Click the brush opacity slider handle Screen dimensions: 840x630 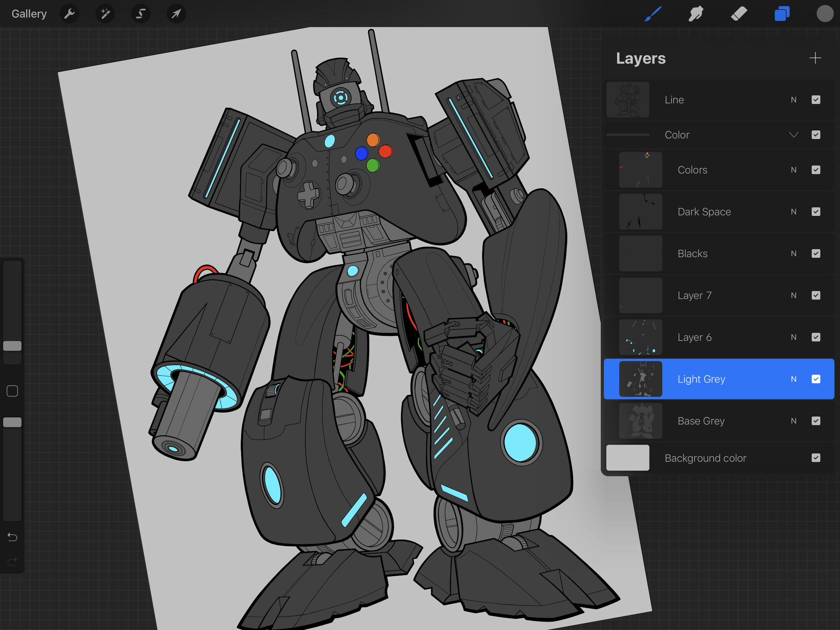point(12,422)
